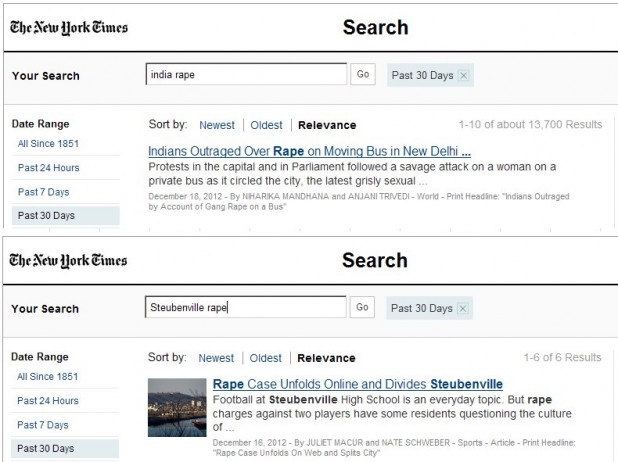The height and width of the screenshot is (462, 618).
Task: Click Go next to the india rape search box
Action: coord(363,74)
